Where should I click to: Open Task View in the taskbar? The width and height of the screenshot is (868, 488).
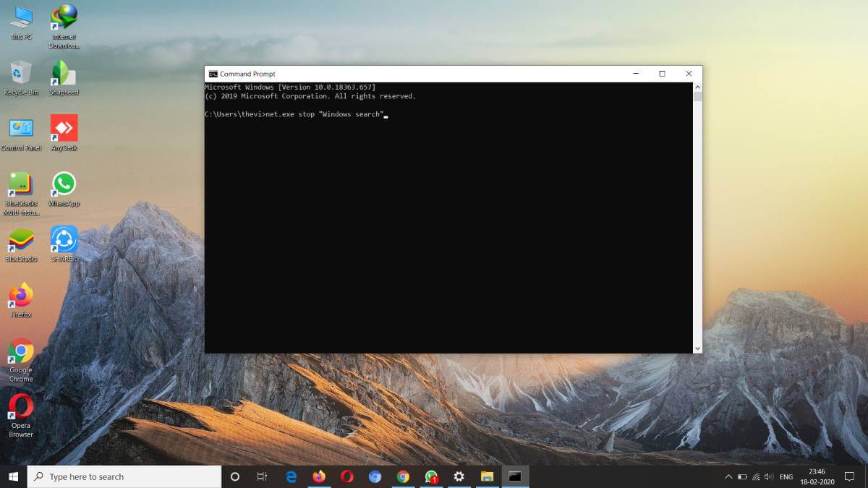coord(263,476)
